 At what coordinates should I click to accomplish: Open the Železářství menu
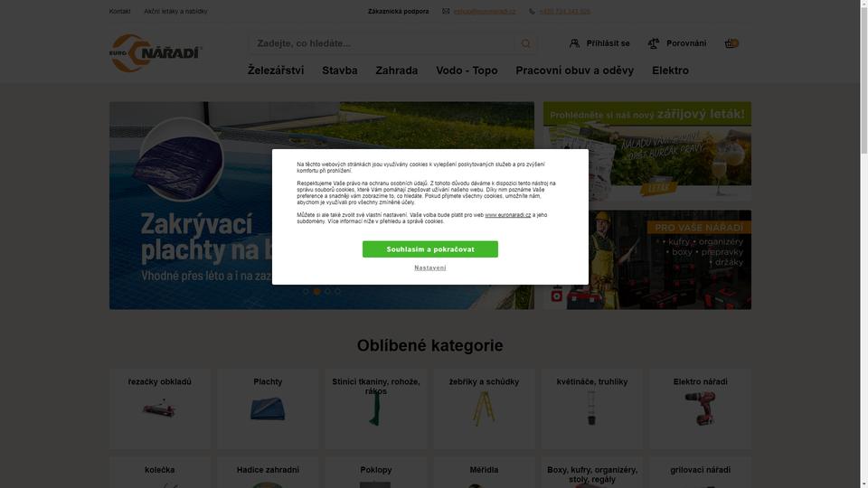click(x=276, y=70)
